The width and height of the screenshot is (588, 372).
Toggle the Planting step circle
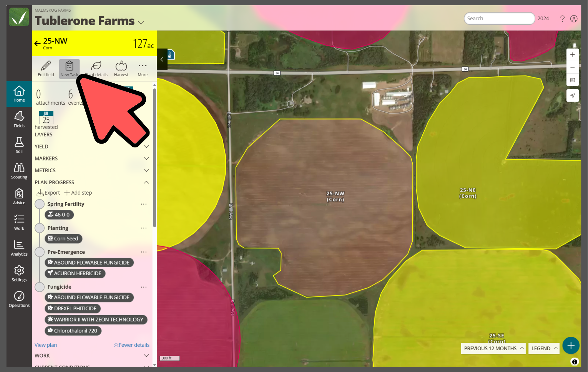click(x=40, y=228)
